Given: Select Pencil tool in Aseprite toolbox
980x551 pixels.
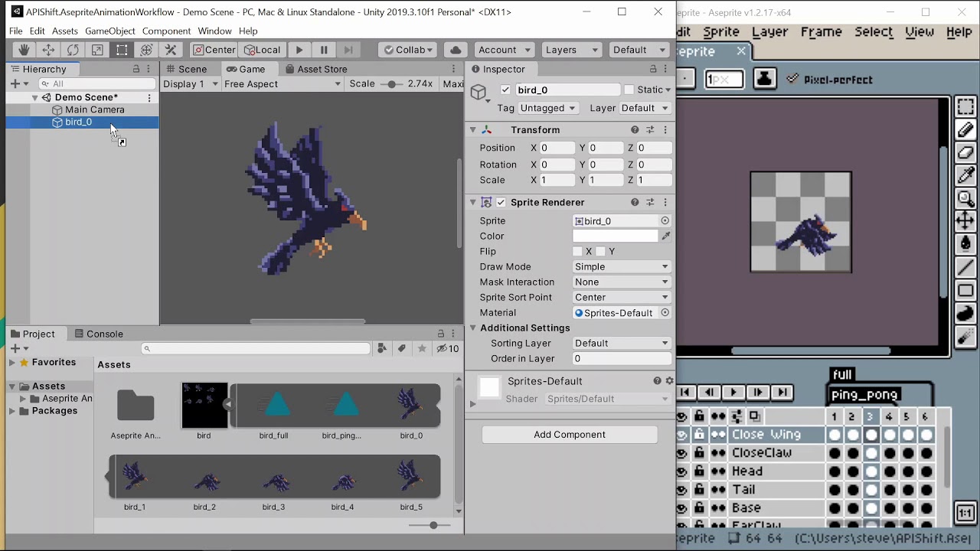Looking at the screenshot, I should 965,130.
